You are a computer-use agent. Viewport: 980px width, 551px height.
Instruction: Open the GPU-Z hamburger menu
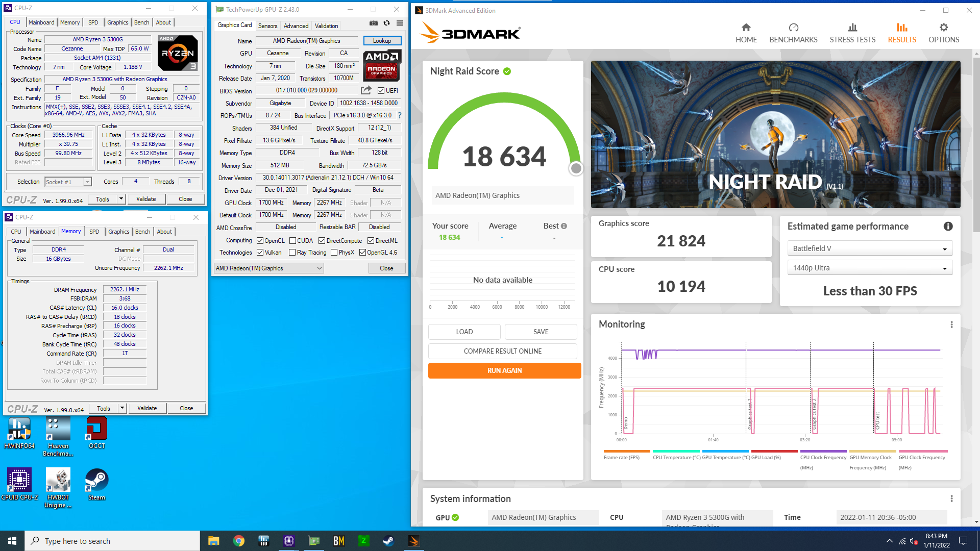click(400, 23)
